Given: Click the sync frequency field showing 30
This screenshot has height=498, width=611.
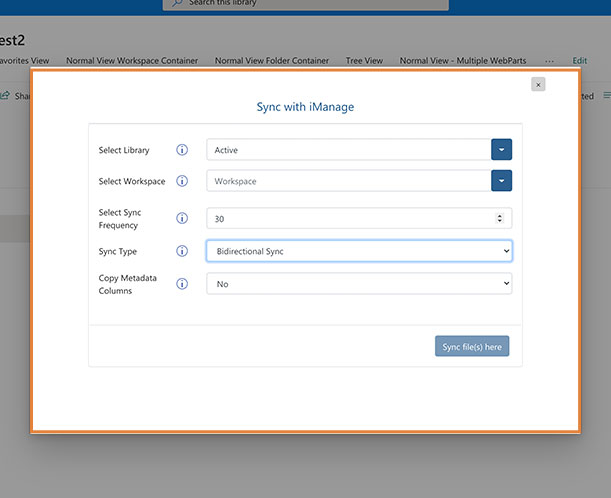Looking at the screenshot, I should pyautogui.click(x=359, y=218).
